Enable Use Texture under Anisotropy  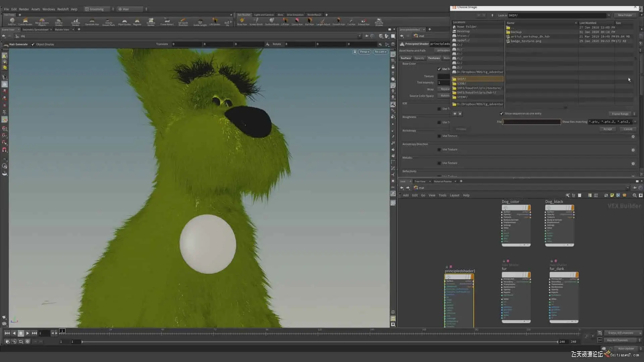pyautogui.click(x=439, y=136)
